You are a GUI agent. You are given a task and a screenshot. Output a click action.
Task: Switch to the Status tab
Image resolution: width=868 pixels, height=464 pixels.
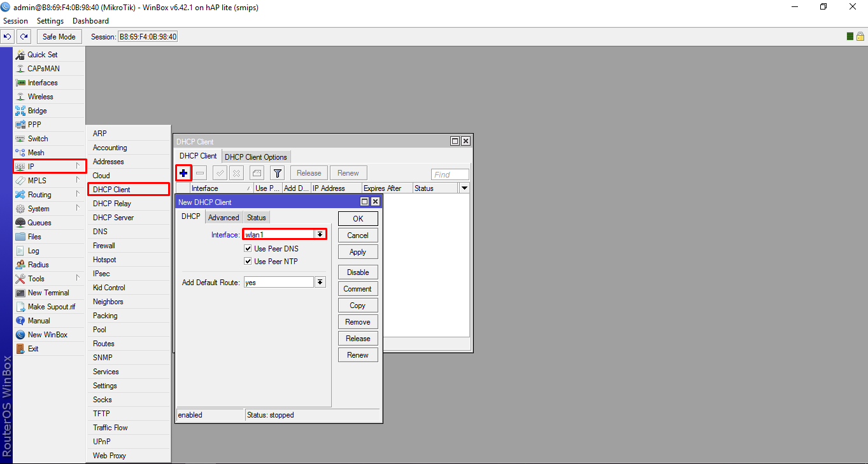[257, 218]
